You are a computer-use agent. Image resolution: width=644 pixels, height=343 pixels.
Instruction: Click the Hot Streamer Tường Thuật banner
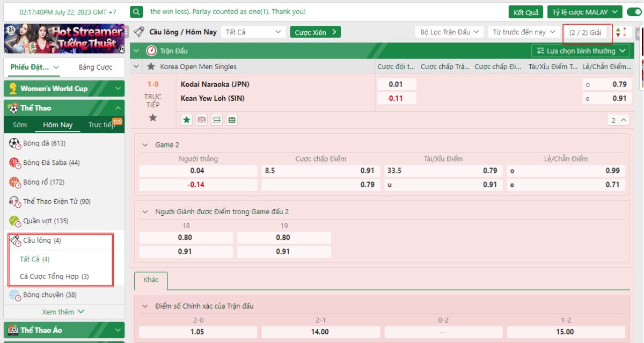click(64, 38)
